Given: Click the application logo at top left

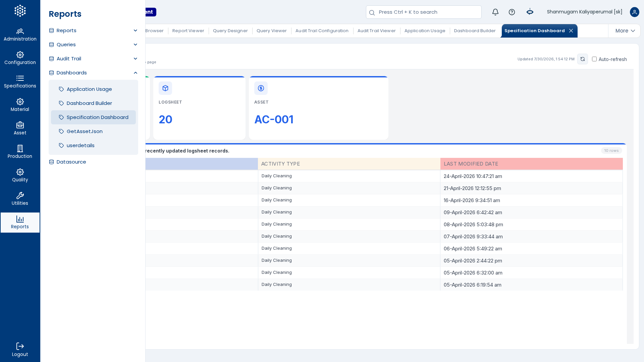Looking at the screenshot, I should pos(20,11).
